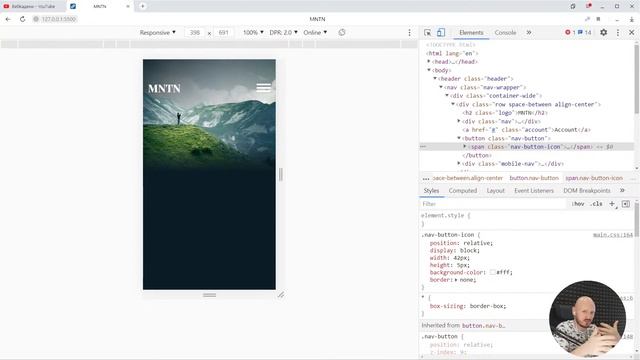
Task: Collapse the body element in DOM tree
Action: click(429, 70)
